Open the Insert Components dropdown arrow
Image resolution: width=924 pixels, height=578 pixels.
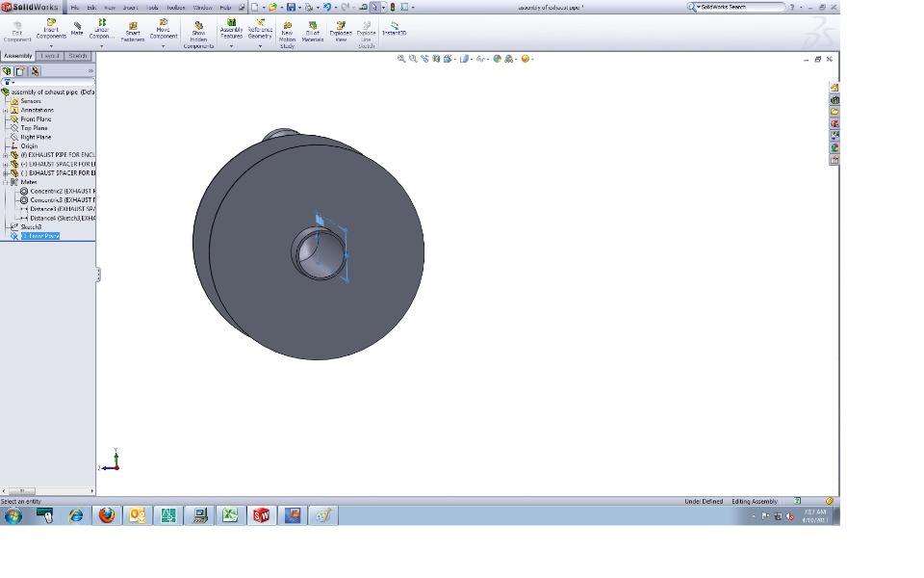[51, 46]
